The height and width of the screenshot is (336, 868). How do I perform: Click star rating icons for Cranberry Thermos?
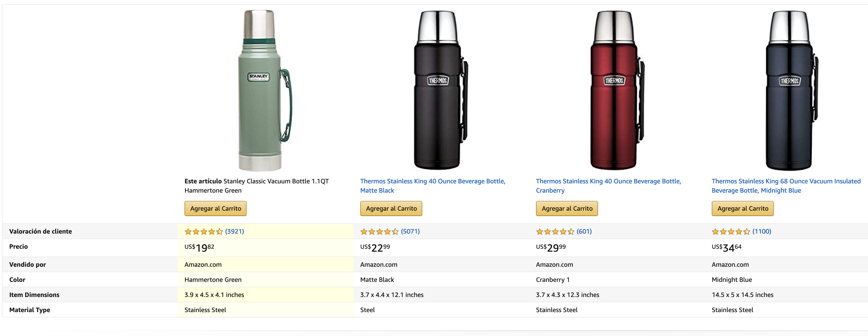pyautogui.click(x=555, y=232)
